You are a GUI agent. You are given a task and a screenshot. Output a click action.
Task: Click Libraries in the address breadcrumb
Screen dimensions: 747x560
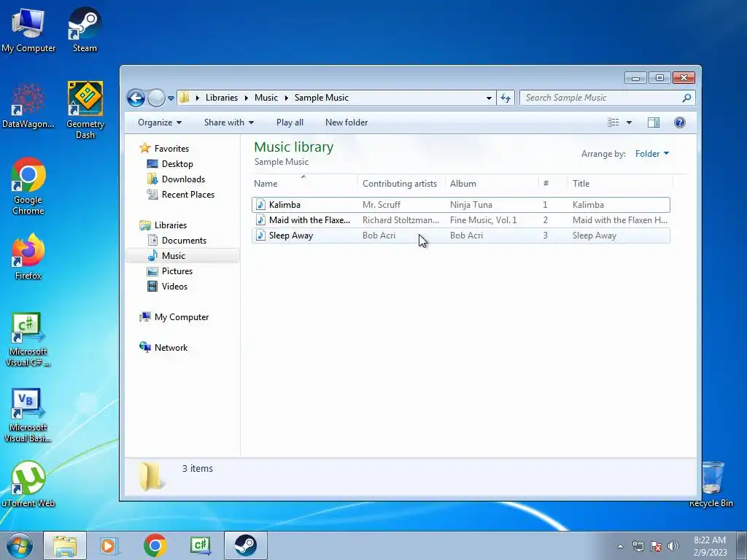(222, 98)
